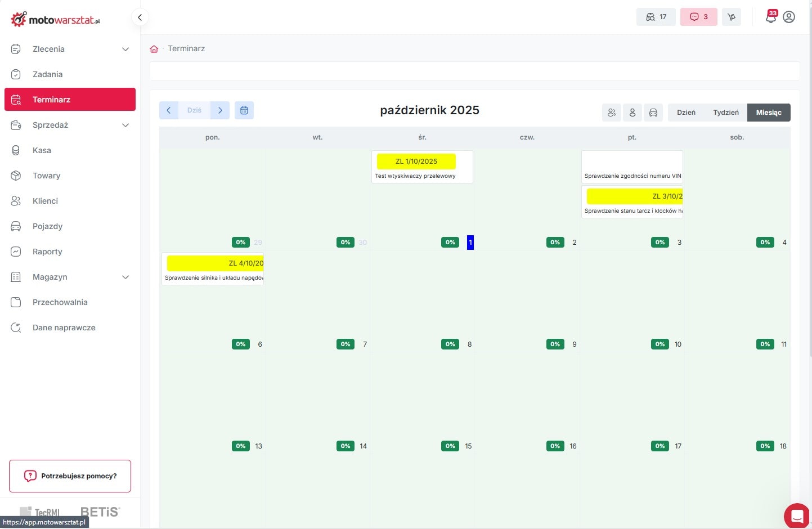
Task: Switch calendar to Dzień view
Action: pyautogui.click(x=686, y=113)
